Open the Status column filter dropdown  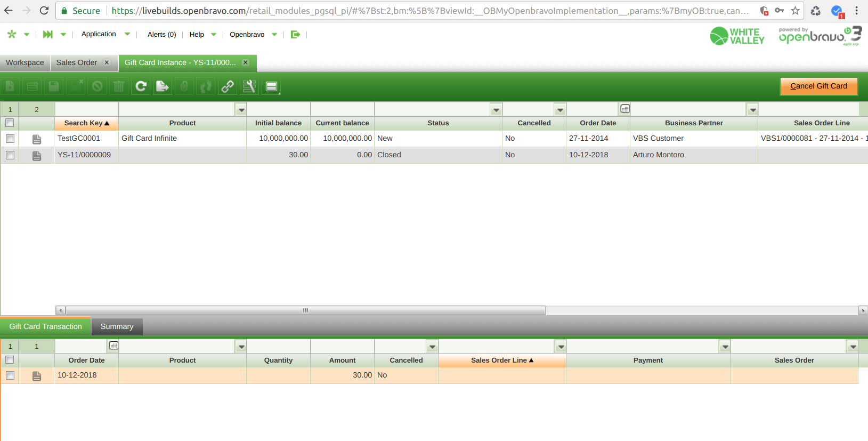496,110
